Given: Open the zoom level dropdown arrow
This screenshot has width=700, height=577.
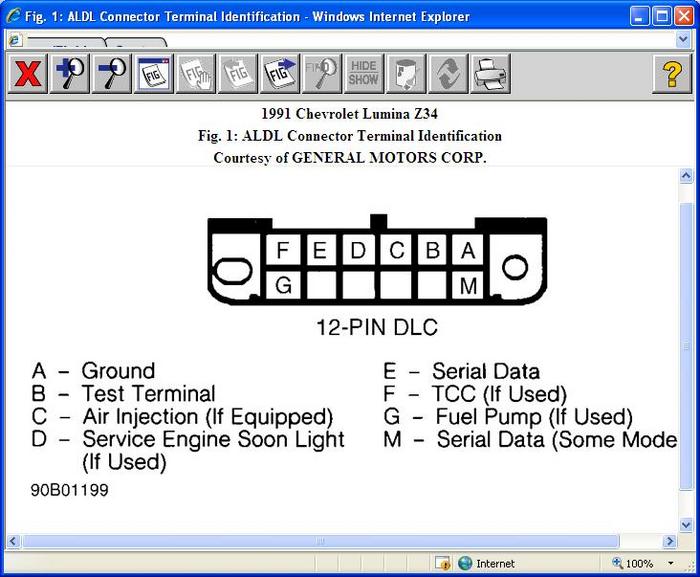Looking at the screenshot, I should [671, 564].
